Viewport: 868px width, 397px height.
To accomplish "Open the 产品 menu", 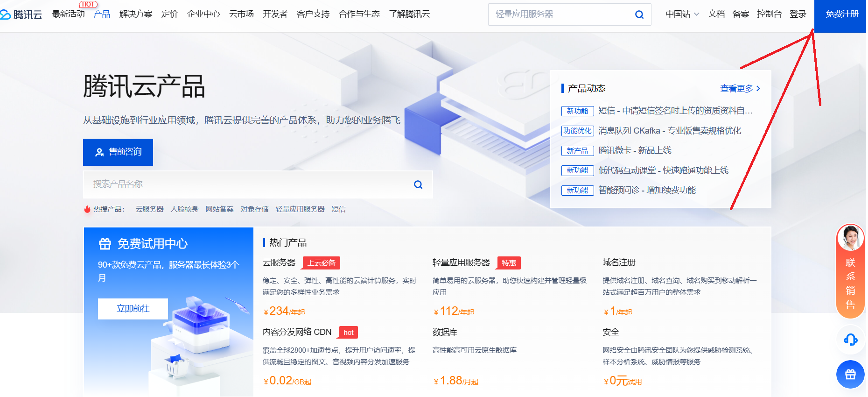I will [x=102, y=14].
